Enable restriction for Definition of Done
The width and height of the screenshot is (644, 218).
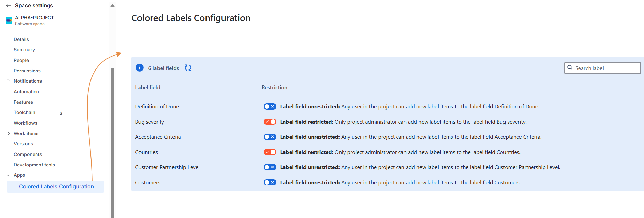click(x=270, y=106)
